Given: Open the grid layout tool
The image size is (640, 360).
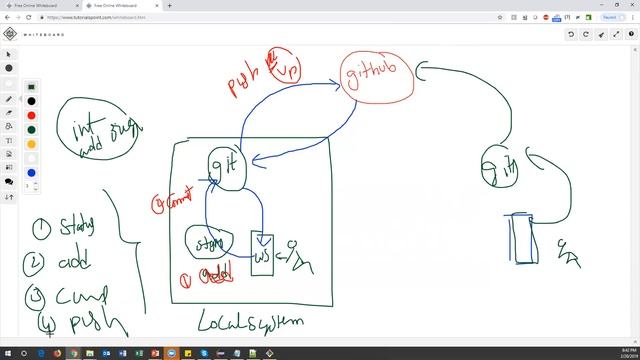Looking at the screenshot, I should pos(9,168).
